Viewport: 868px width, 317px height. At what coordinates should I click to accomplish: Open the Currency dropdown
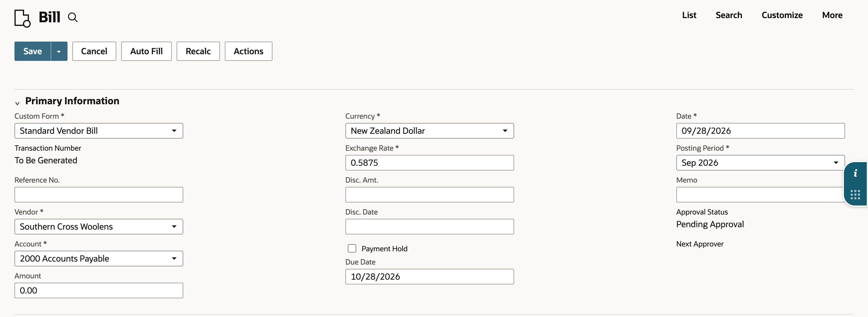click(429, 131)
